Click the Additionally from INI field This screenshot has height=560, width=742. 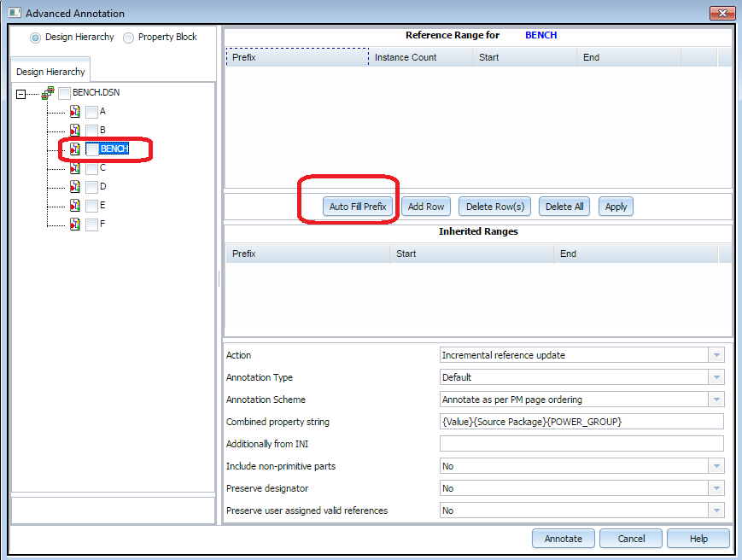point(581,444)
